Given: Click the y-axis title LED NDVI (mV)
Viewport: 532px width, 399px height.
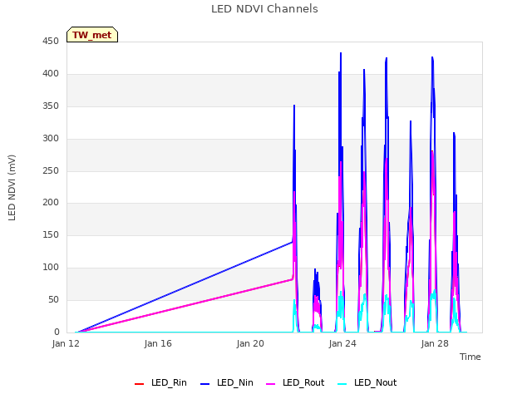Looking at the screenshot, I should [x=12, y=187].
